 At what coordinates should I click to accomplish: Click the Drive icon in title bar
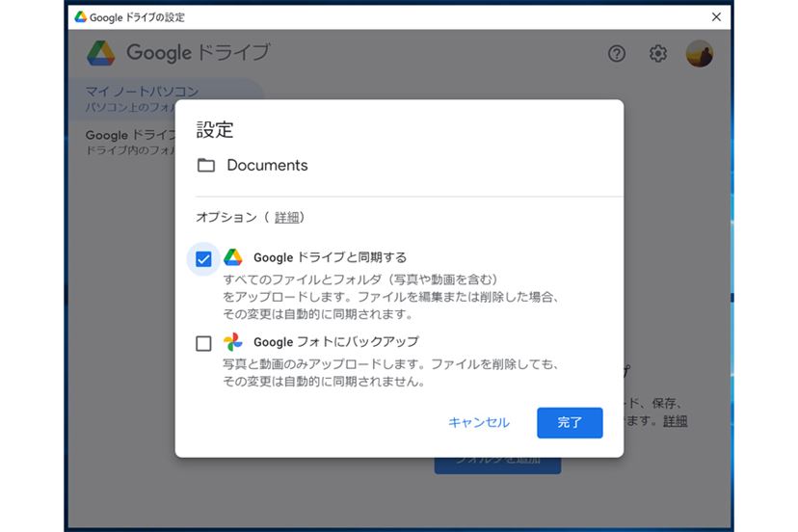[81, 17]
